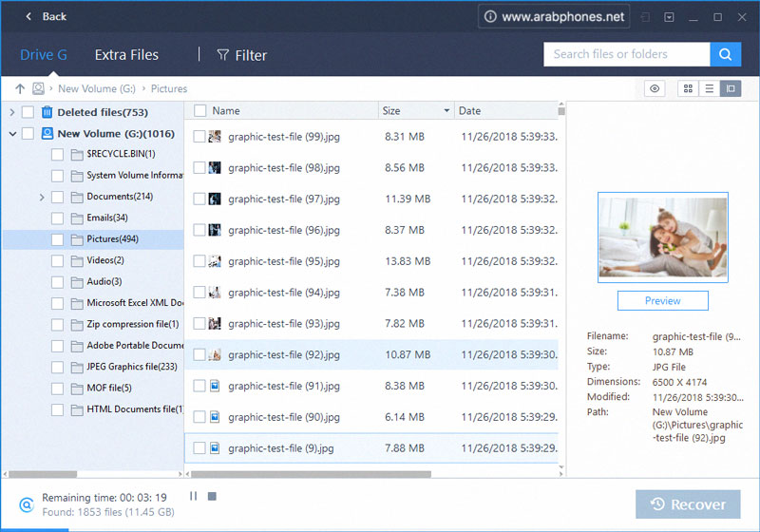
Task: Stop the scan
Action: (x=212, y=496)
